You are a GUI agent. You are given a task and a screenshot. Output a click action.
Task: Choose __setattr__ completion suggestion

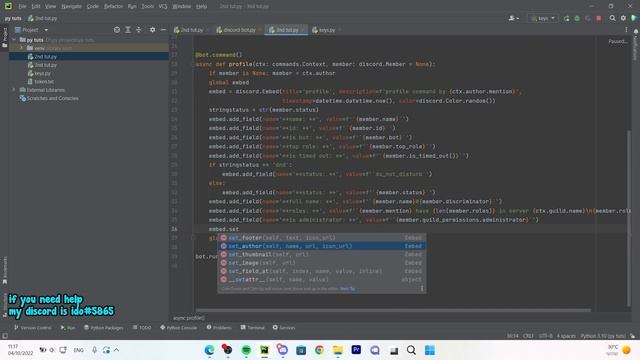[322, 280]
